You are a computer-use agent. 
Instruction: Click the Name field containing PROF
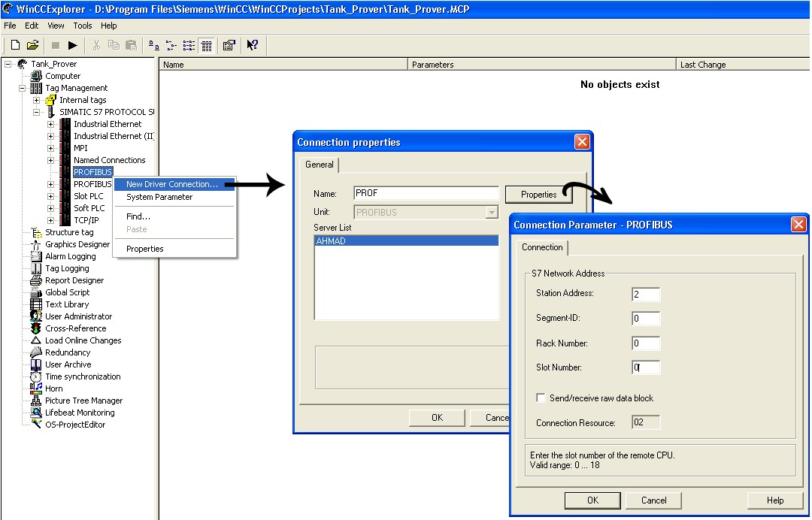pyautogui.click(x=426, y=194)
